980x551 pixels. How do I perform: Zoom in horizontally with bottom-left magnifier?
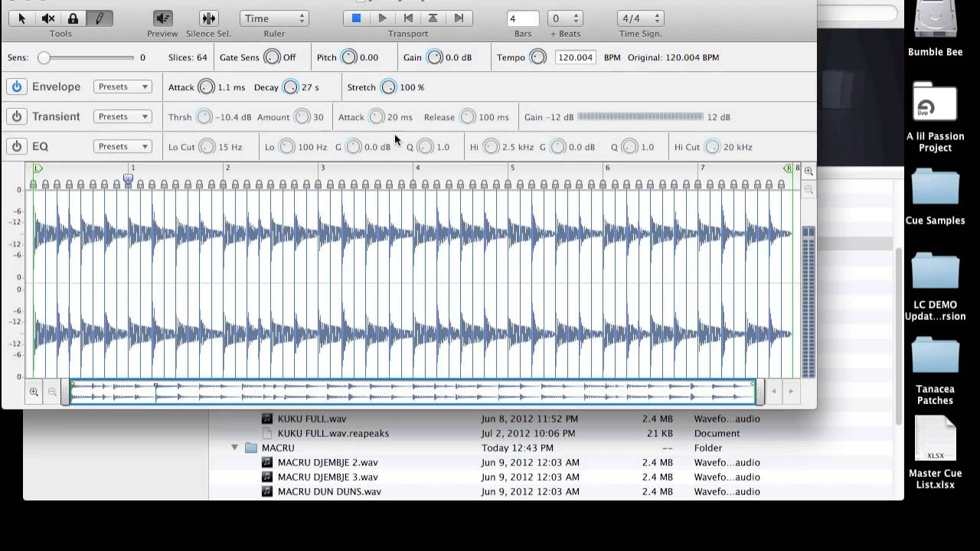click(34, 392)
